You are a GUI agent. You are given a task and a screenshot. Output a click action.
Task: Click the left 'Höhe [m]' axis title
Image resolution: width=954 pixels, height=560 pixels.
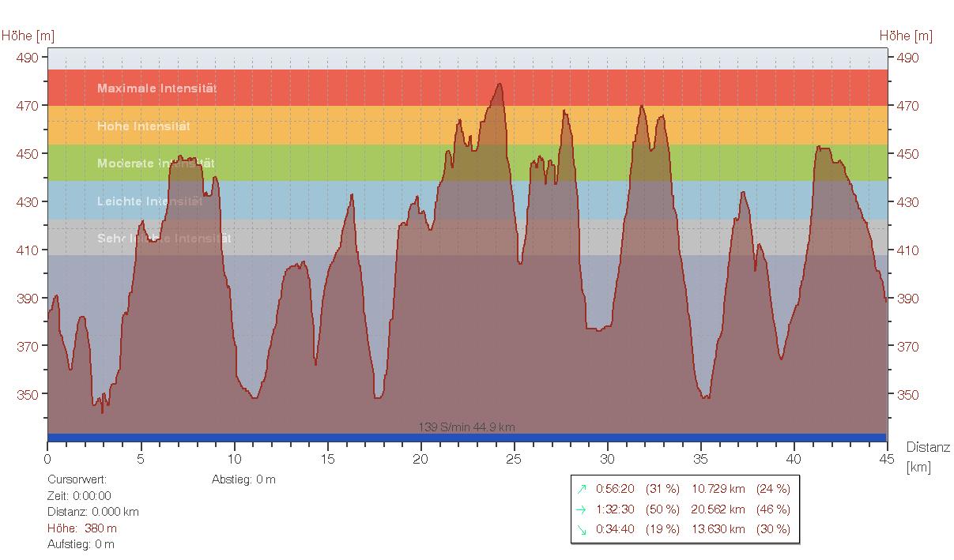[28, 36]
